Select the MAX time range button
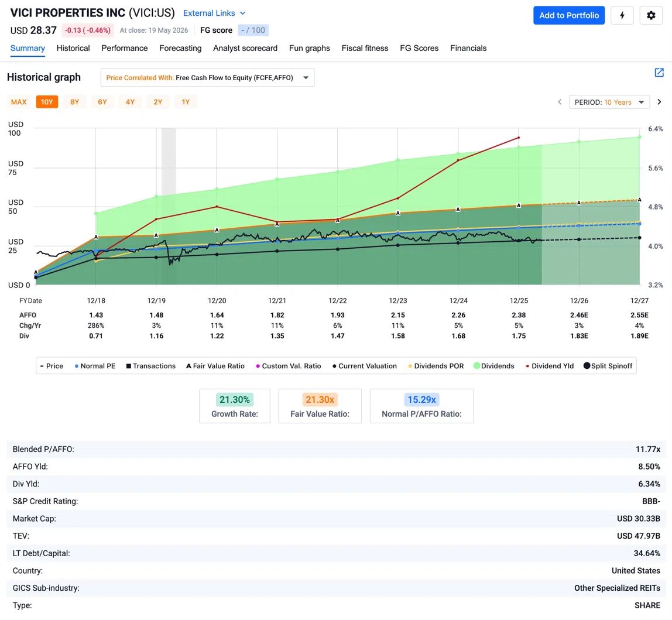The width and height of the screenshot is (672, 620). click(19, 102)
